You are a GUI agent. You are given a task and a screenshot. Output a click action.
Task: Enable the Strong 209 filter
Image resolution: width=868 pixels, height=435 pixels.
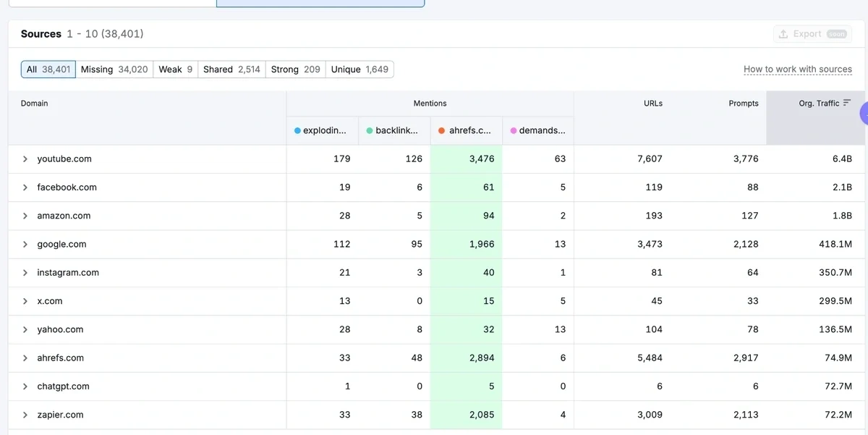(x=294, y=69)
